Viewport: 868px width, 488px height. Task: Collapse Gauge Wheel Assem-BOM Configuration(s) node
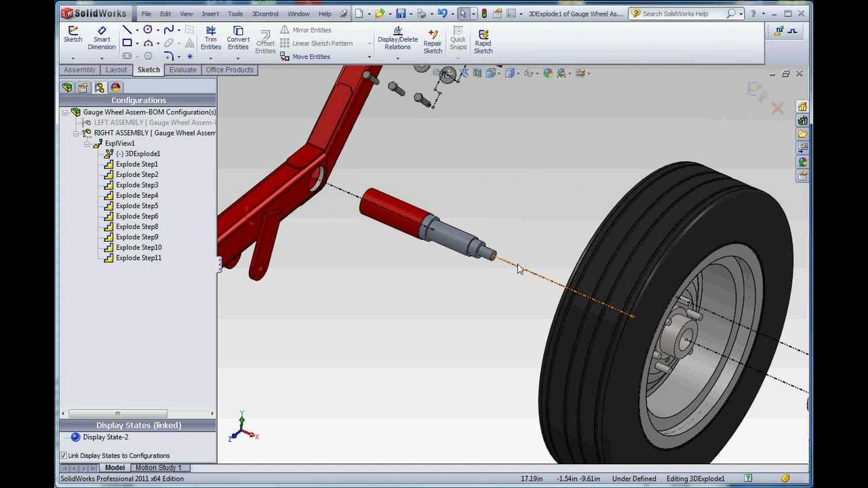coord(65,113)
